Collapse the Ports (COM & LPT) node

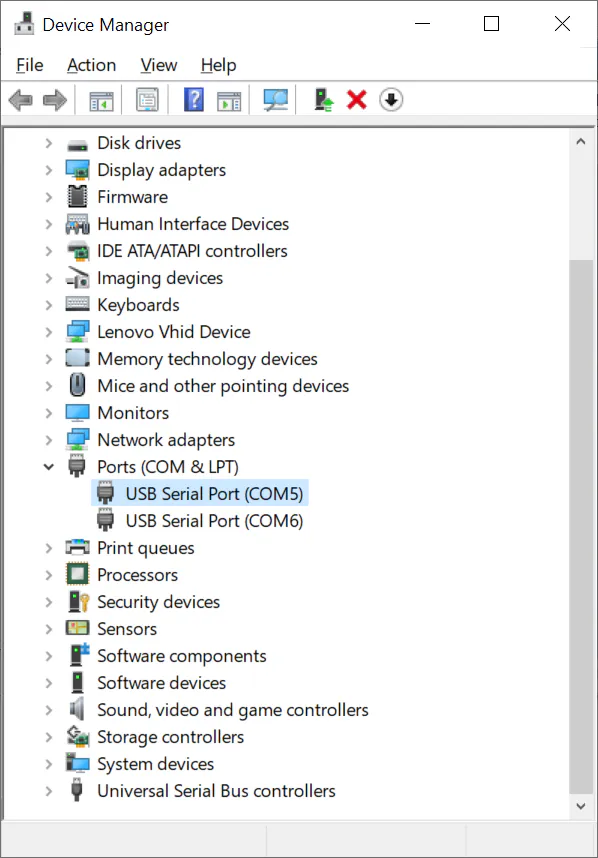(x=49, y=467)
